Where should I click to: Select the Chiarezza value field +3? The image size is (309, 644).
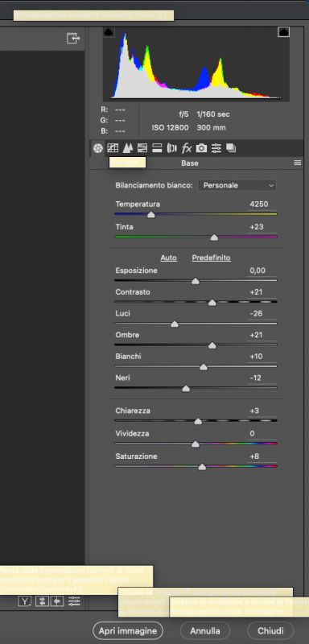click(262, 411)
